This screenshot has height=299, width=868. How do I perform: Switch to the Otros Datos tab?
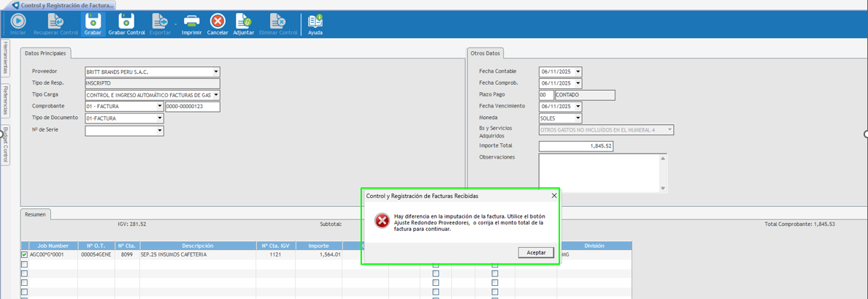coord(485,53)
